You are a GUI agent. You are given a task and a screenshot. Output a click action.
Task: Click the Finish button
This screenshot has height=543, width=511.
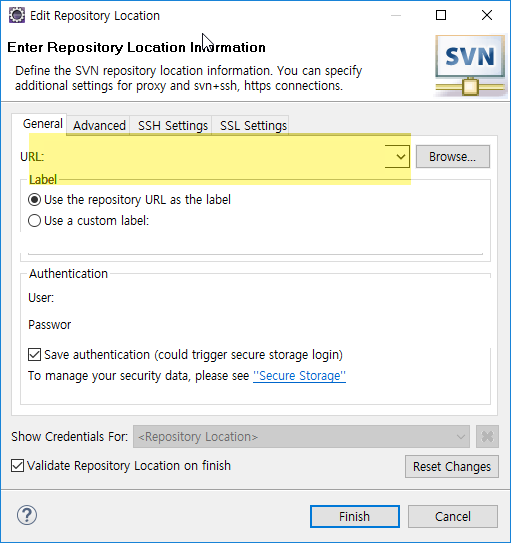coord(355,516)
